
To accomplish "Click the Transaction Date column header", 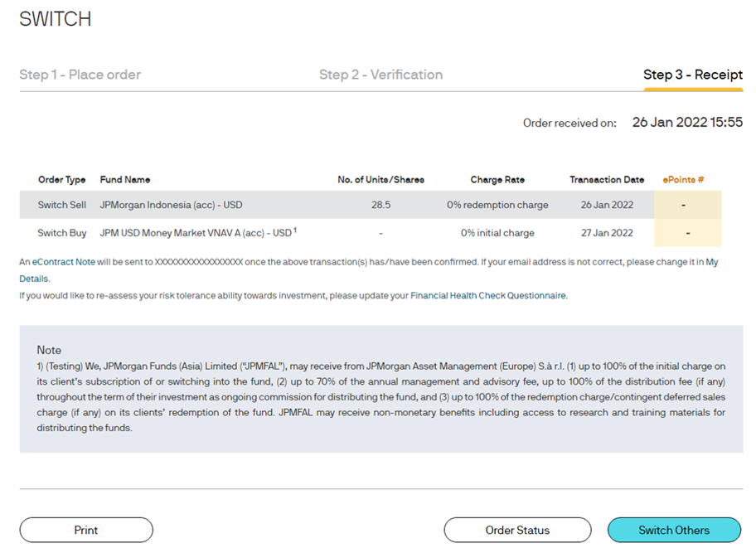I will tap(607, 180).
